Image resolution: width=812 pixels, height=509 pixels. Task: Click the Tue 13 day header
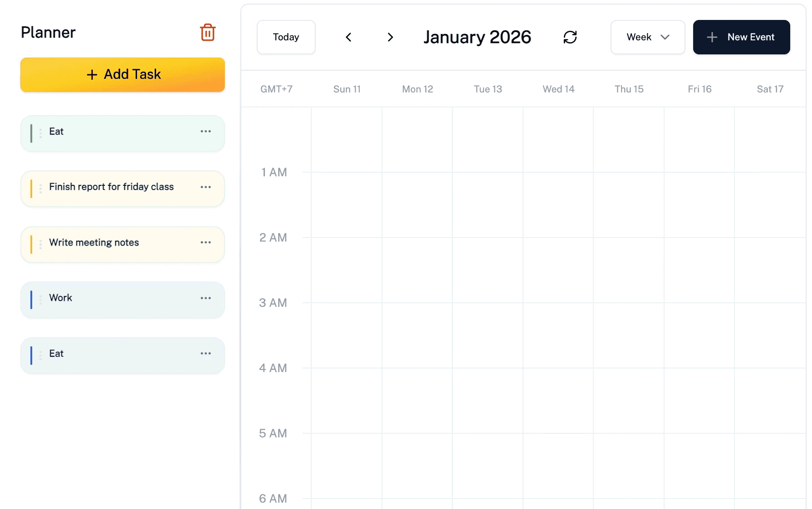tap(488, 89)
